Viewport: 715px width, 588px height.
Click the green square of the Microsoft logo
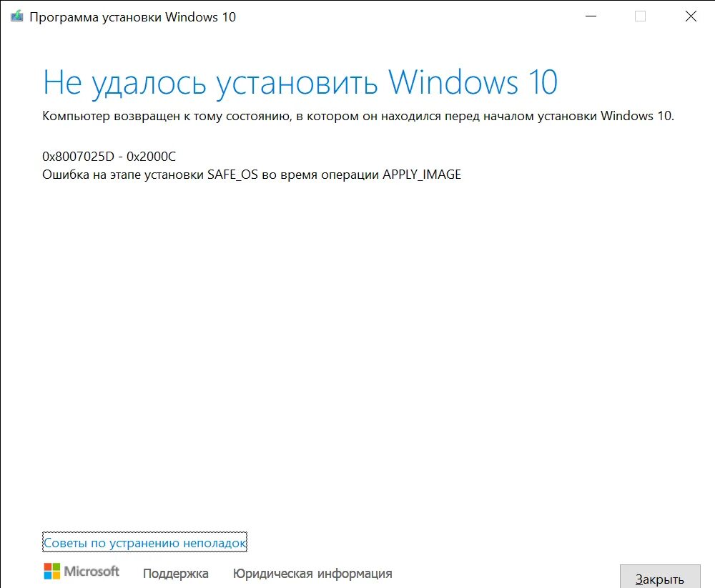pyautogui.click(x=56, y=566)
